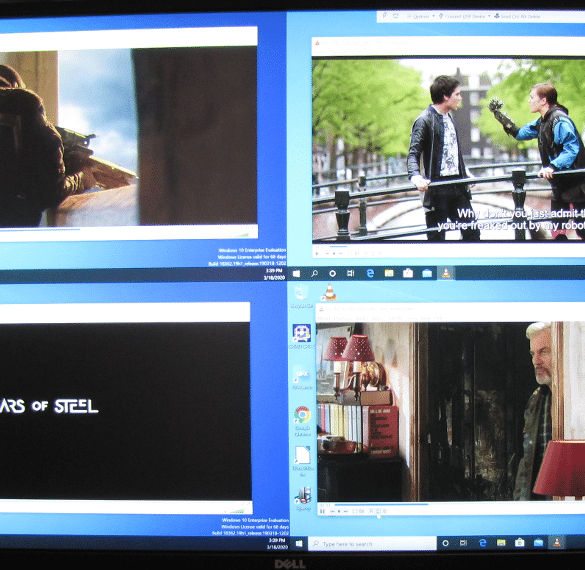Click the pin icon in the VM console toolbar
This screenshot has height=570, width=585.
pyautogui.click(x=385, y=16)
